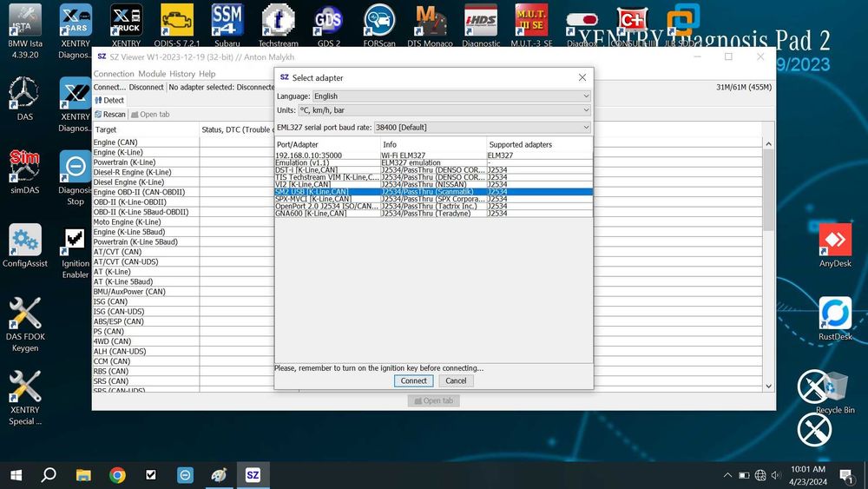
Task: Launch ConfigAssist gear icon
Action: [x=25, y=245]
